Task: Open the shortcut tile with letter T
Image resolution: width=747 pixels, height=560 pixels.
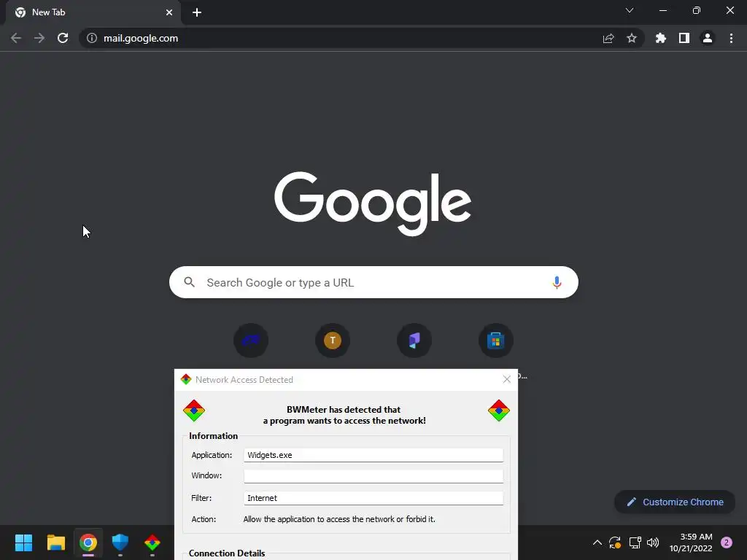Action: point(333,341)
